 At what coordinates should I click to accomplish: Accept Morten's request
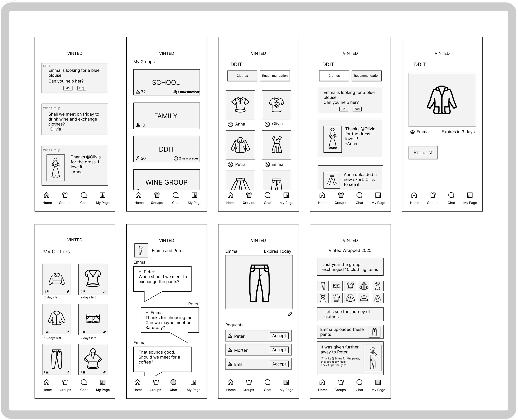point(279,350)
